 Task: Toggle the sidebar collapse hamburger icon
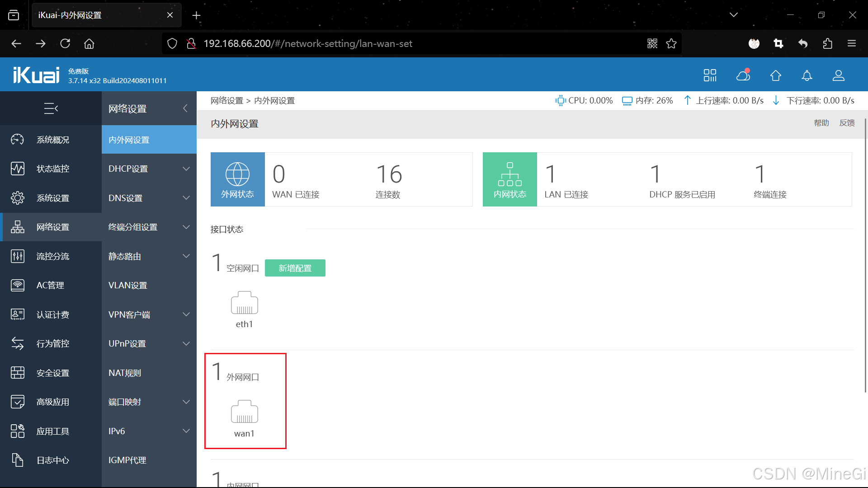[x=51, y=108]
